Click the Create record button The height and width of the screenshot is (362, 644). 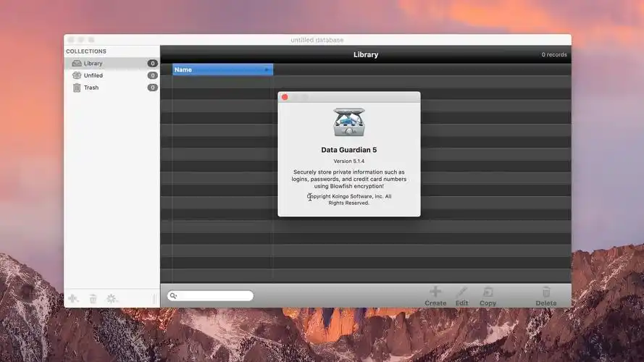click(x=435, y=296)
